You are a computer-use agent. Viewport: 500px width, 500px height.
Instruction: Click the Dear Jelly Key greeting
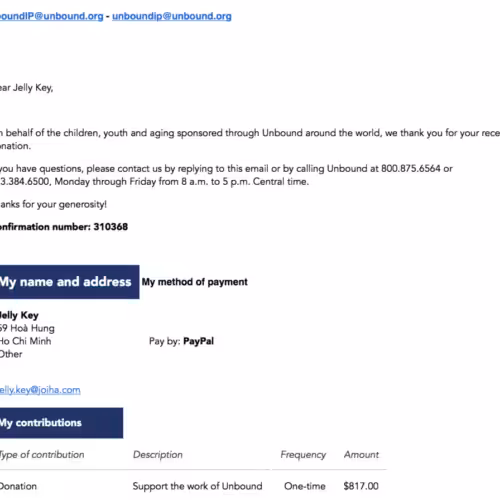27,88
